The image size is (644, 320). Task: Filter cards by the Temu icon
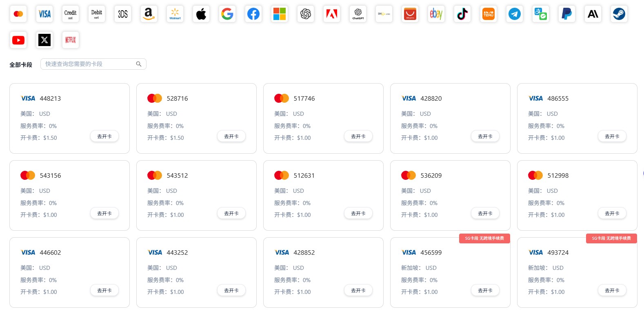[489, 14]
